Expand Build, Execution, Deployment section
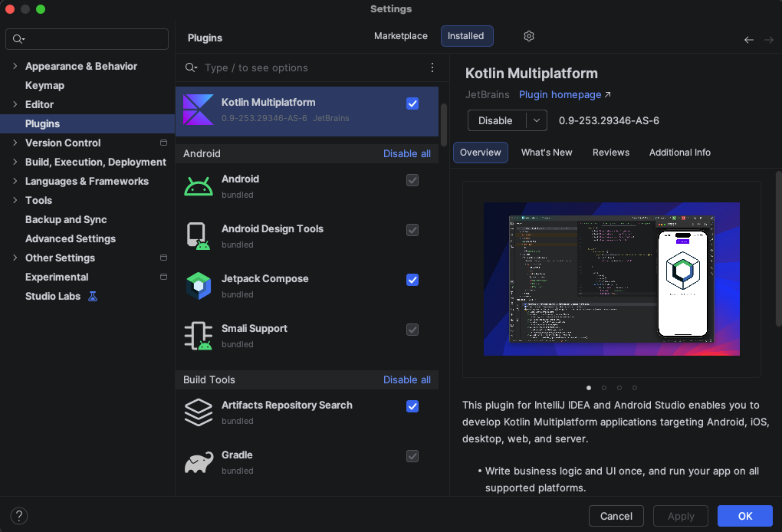This screenshot has height=532, width=782. 15,162
